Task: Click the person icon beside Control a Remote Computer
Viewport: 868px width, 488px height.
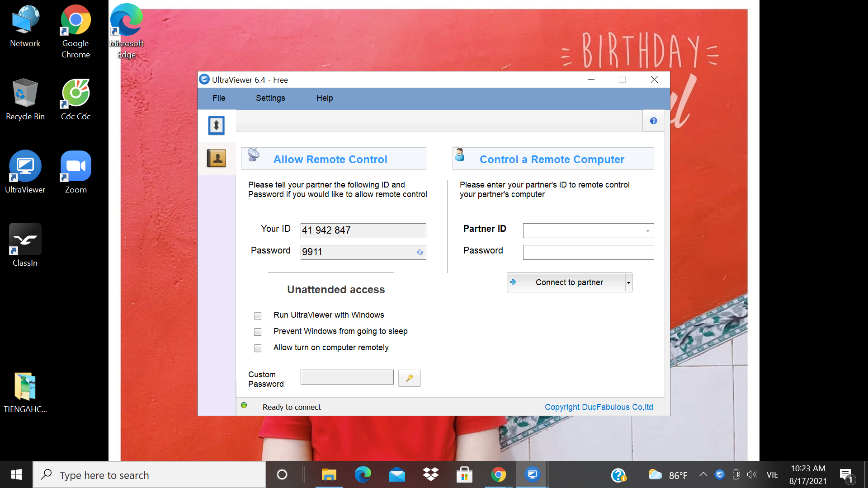Action: pyautogui.click(x=460, y=155)
